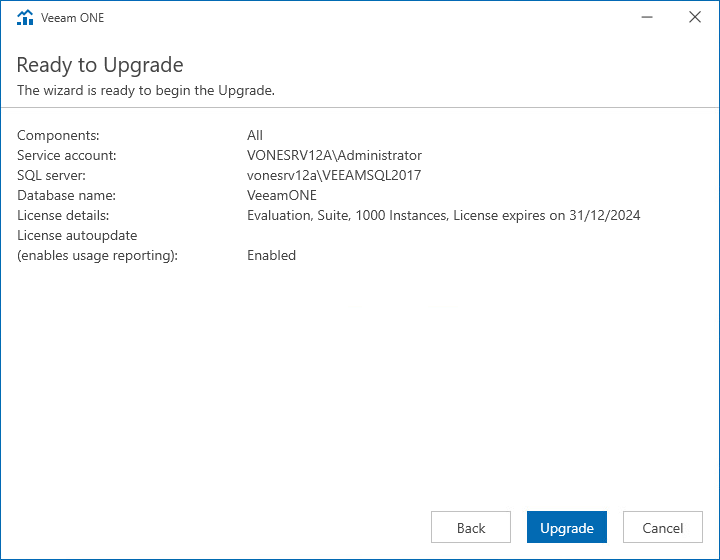Select the 'Enabled' autoupdate value
This screenshot has height=560, width=720.
[x=271, y=256]
